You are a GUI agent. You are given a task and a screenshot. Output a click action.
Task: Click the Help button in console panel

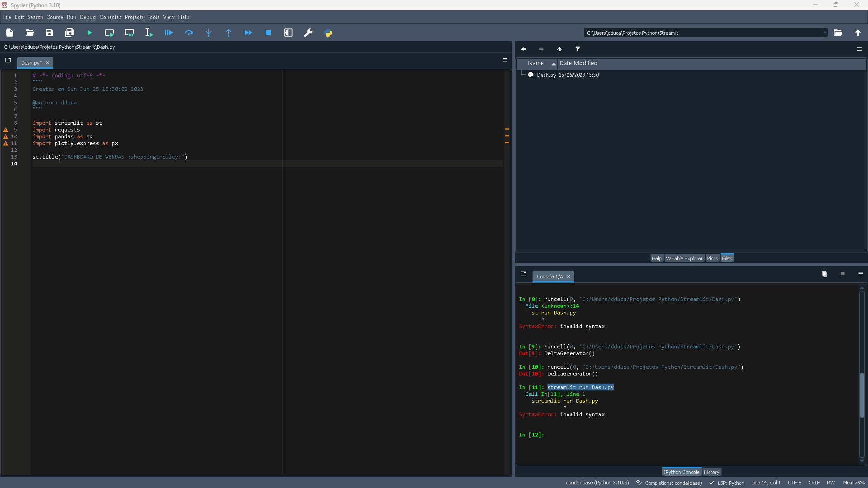click(x=656, y=258)
